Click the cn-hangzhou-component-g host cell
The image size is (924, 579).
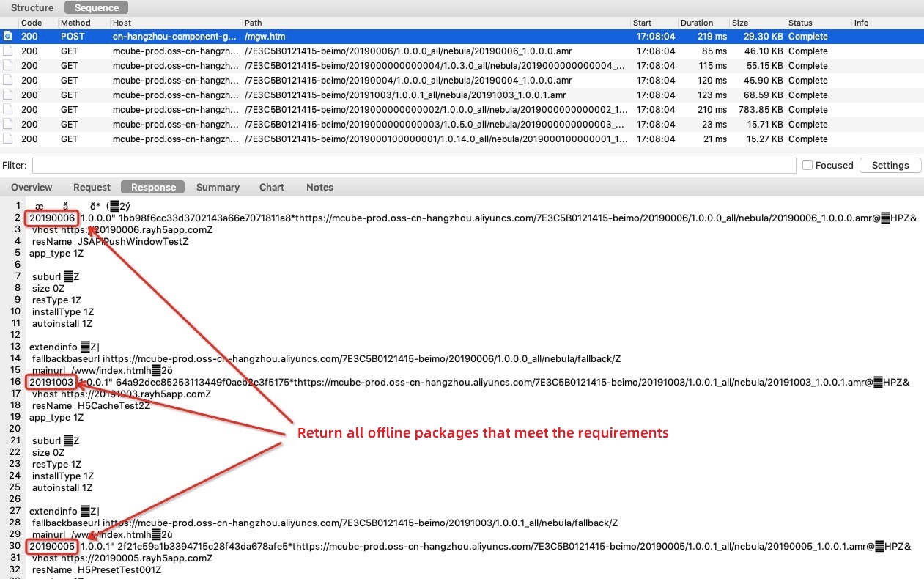tap(175, 36)
